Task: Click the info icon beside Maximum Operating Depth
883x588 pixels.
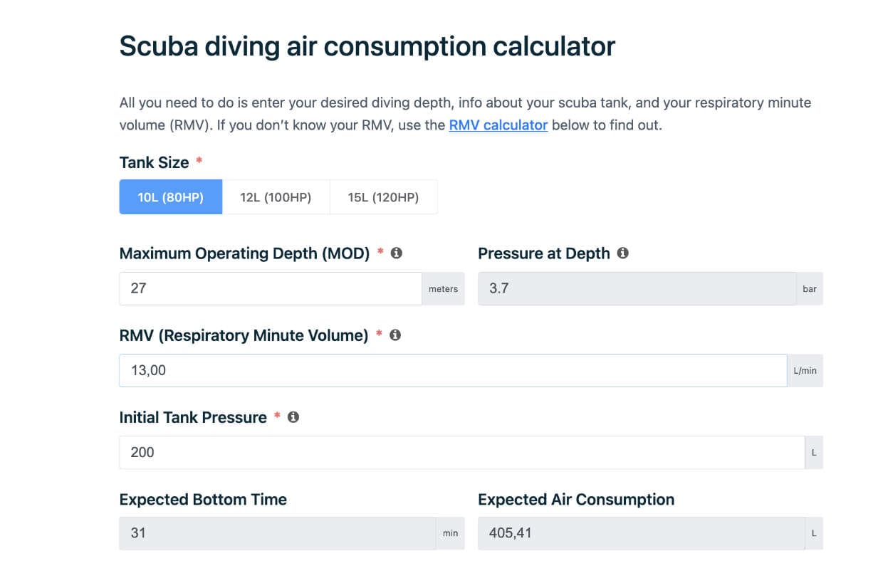Action: coord(397,253)
